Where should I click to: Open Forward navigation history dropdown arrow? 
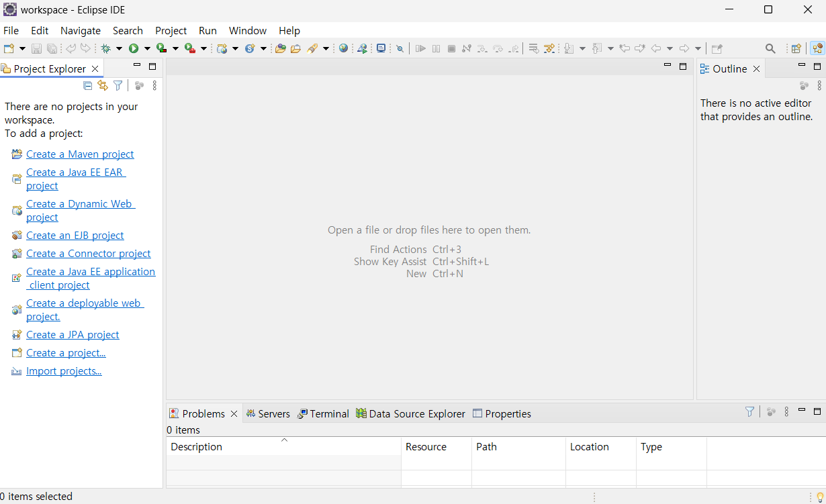tap(698, 48)
